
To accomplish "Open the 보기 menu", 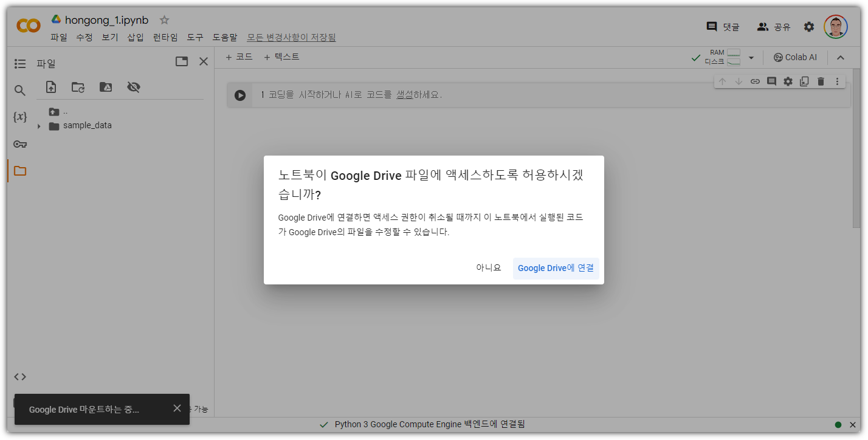I will point(110,38).
